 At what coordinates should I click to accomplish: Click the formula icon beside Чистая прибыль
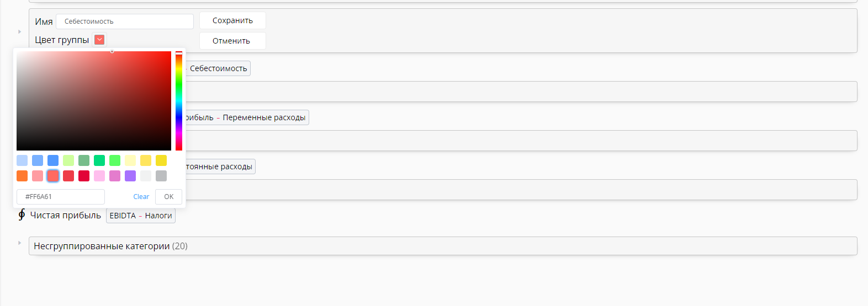22,215
